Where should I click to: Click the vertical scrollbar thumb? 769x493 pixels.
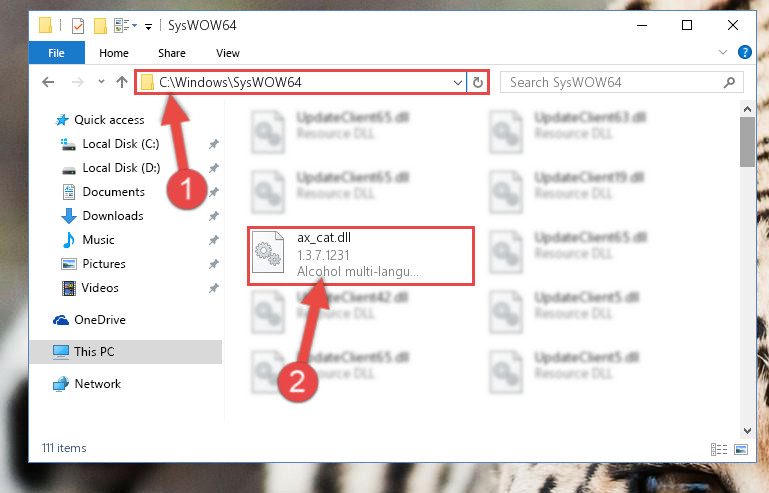click(747, 142)
